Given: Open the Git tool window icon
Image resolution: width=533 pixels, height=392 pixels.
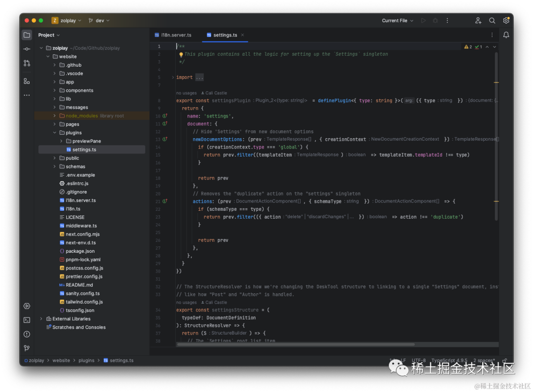Looking at the screenshot, I should 27,348.
